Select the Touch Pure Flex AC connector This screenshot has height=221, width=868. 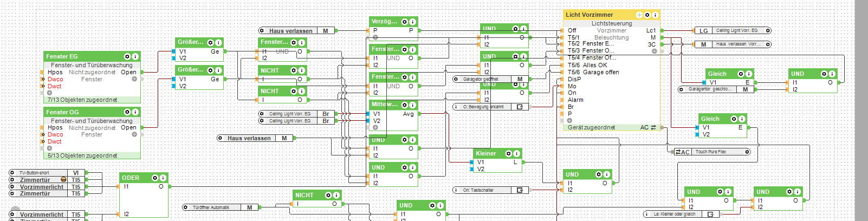(x=711, y=152)
